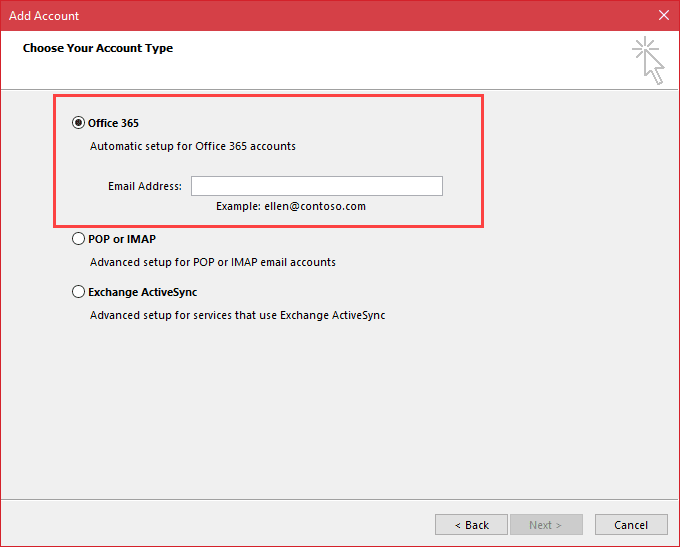Cancel the Add Account dialog
This screenshot has width=680, height=547.
[631, 525]
